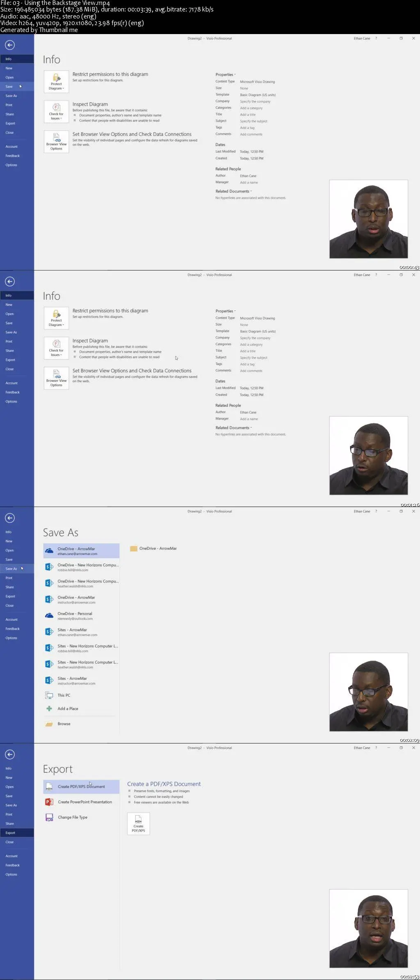Select Create PDF/XPS Document export option
The width and height of the screenshot is (420, 980).
point(81,786)
